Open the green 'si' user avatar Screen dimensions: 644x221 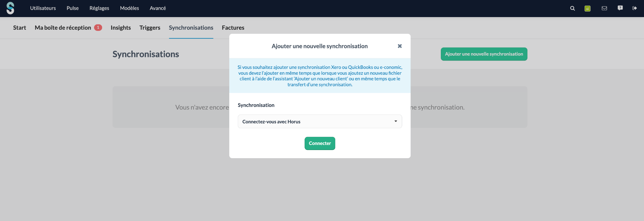click(587, 8)
